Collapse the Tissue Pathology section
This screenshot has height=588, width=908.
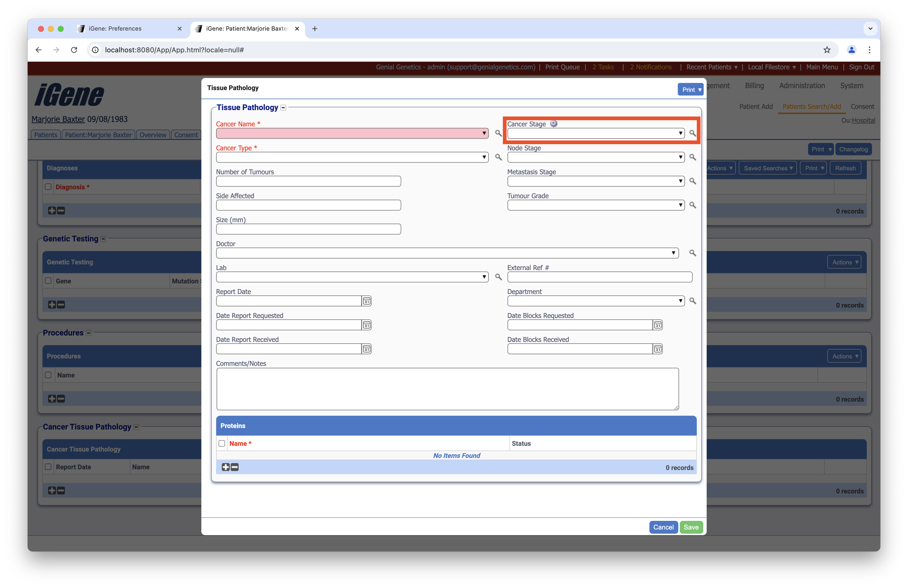[x=284, y=108]
